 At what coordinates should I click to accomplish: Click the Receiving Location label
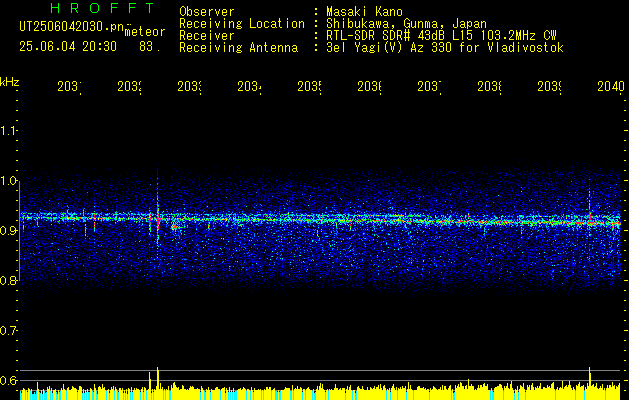242,24
